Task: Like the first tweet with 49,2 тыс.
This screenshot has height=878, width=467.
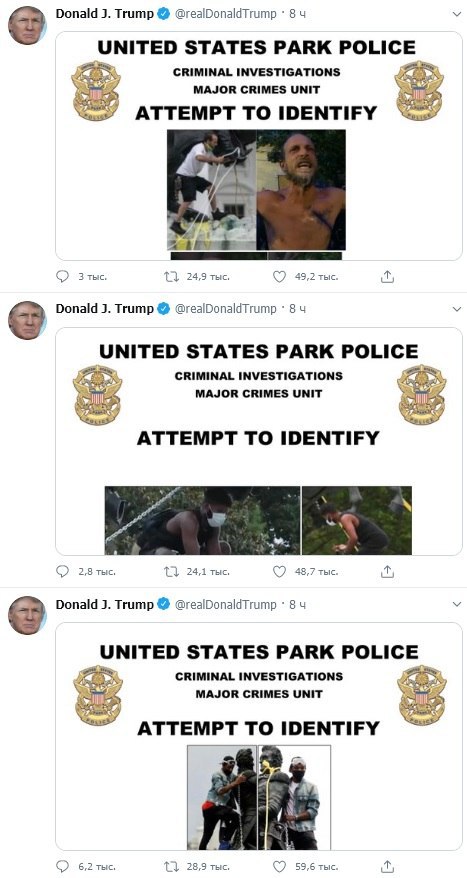Action: pyautogui.click(x=279, y=277)
